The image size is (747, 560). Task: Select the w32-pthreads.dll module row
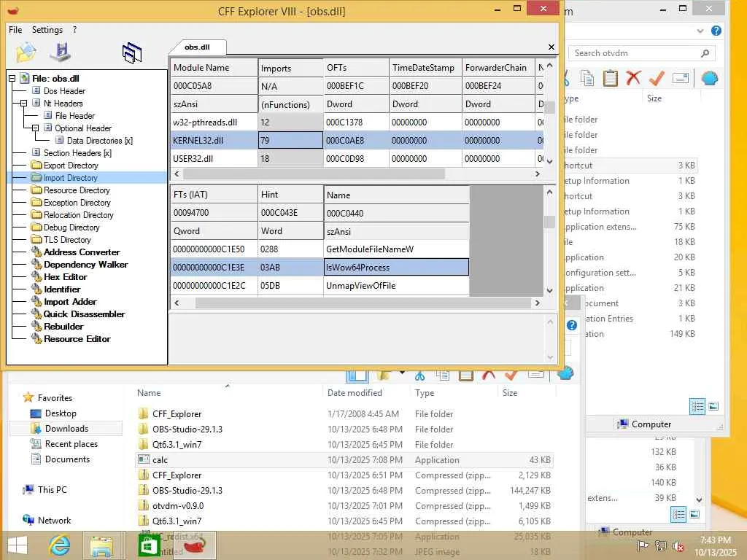click(x=356, y=122)
